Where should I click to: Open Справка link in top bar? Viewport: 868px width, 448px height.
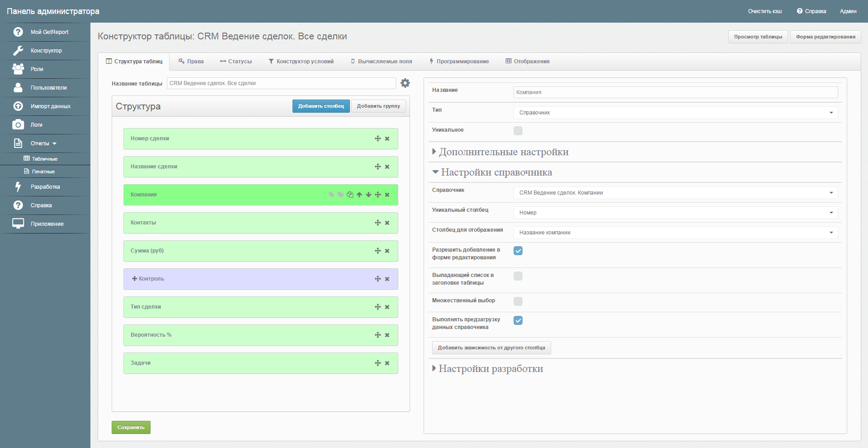(811, 11)
